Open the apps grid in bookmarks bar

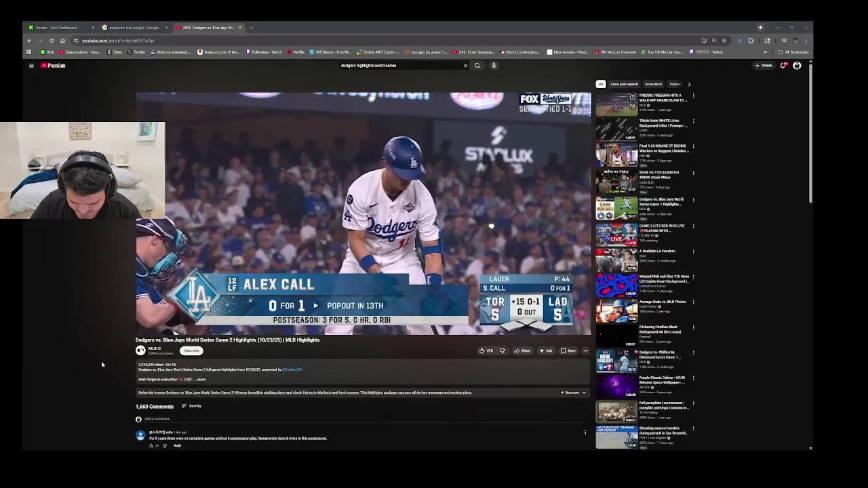point(28,52)
